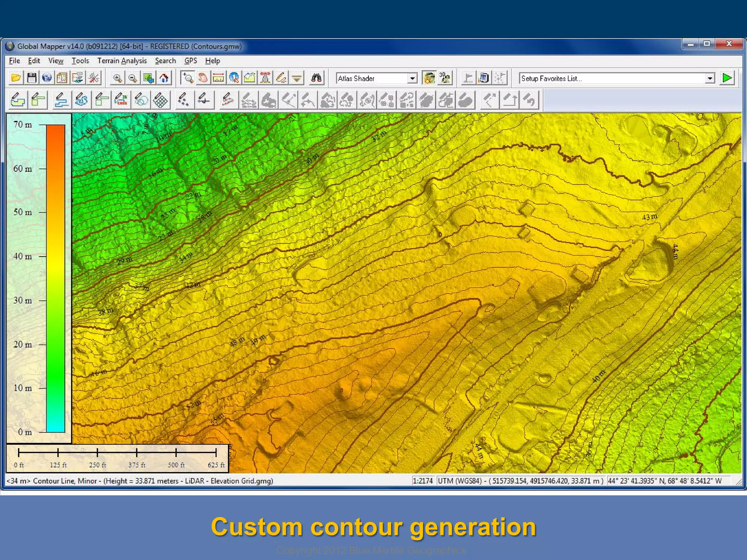Select the Feature Info tool

(x=234, y=78)
